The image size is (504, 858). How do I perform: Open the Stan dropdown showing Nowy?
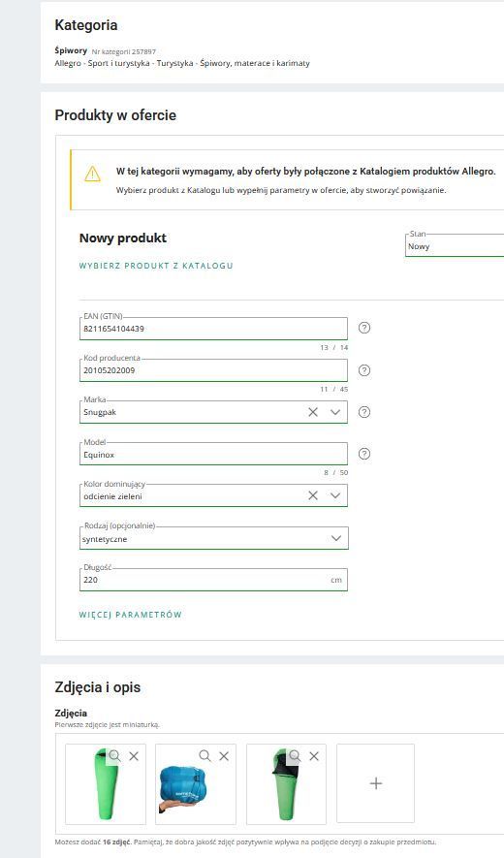pos(455,245)
